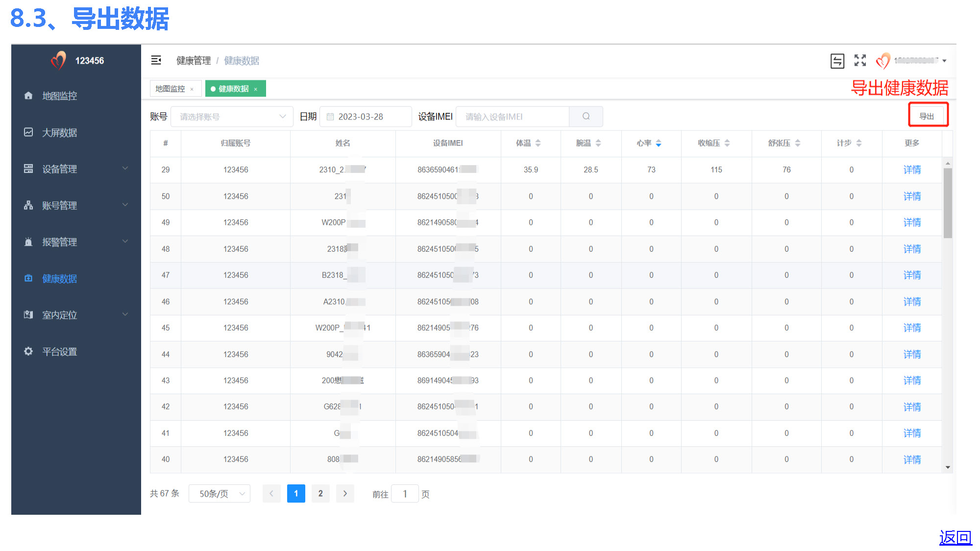Open the user avatar icon menu
The image size is (980, 551).
[x=882, y=61]
